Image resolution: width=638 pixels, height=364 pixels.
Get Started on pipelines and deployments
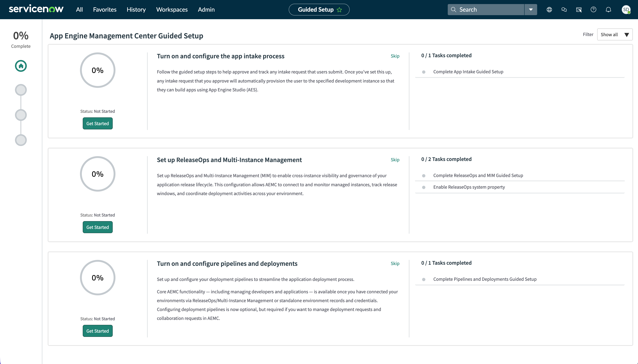click(x=98, y=331)
